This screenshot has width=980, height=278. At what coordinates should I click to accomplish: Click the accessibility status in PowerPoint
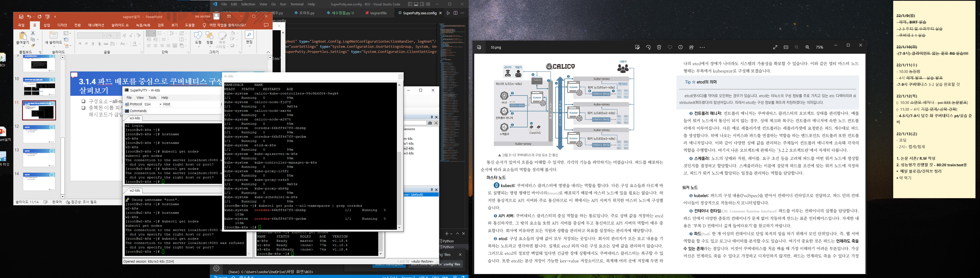click(x=81, y=202)
